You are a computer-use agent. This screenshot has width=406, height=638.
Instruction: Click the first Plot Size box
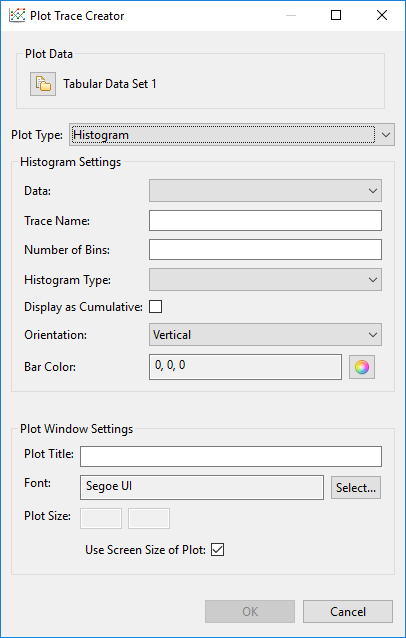[x=101, y=518]
